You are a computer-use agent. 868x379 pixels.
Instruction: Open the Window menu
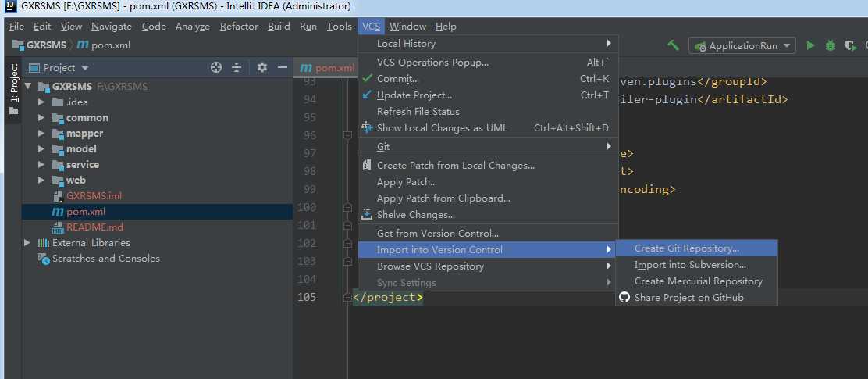(x=407, y=26)
